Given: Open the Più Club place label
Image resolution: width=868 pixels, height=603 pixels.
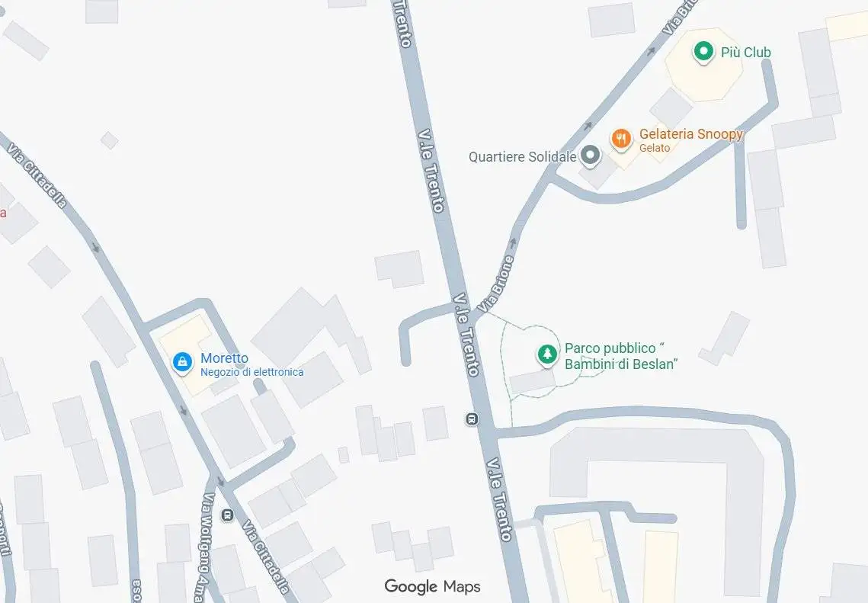Looking at the screenshot, I should [745, 52].
